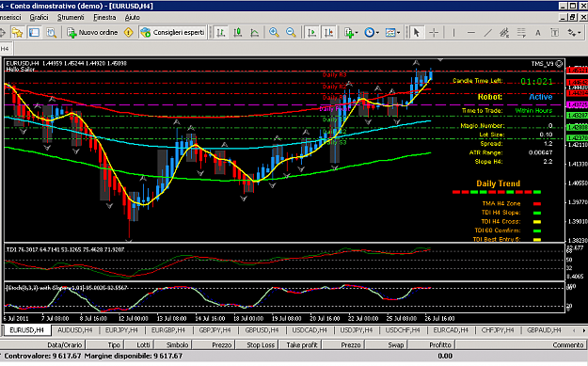Toggle the Terminal panel icon

click(35, 33)
